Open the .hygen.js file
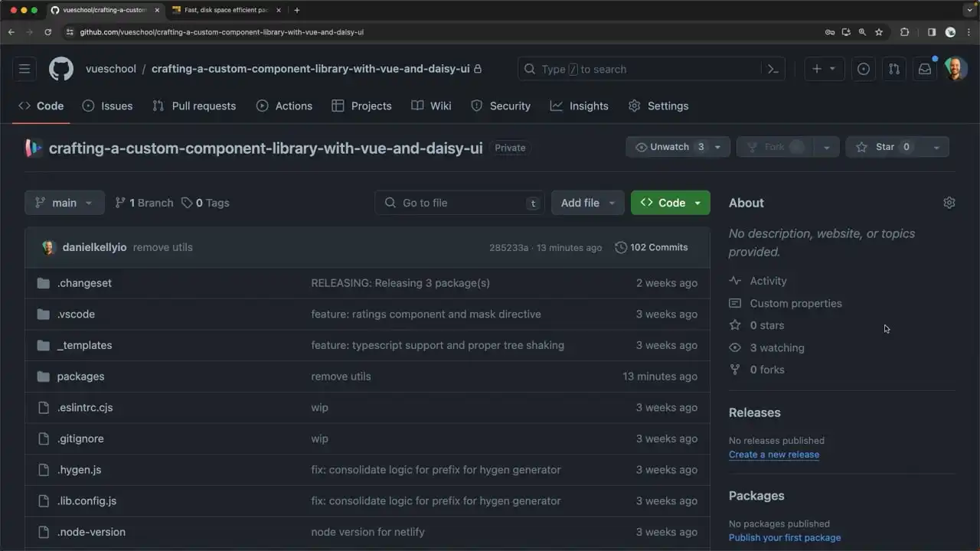Screen dimensions: 980x551 point(79,470)
